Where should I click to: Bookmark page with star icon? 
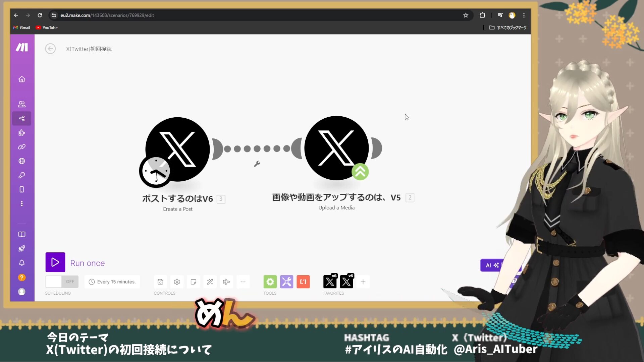pyautogui.click(x=466, y=15)
